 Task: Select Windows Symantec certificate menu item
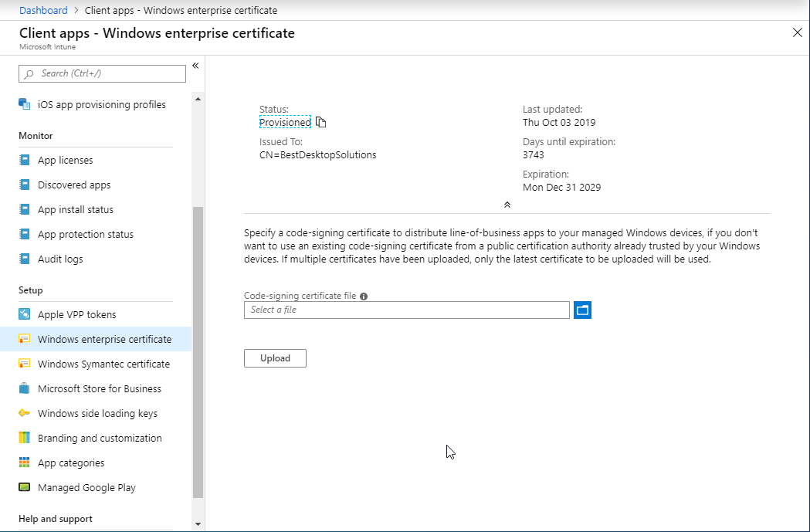[x=103, y=364]
